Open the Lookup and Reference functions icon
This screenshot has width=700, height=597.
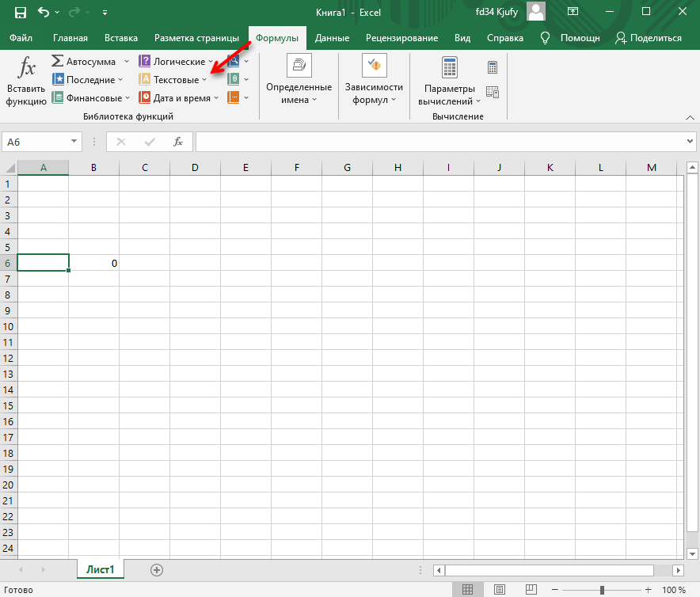234,61
